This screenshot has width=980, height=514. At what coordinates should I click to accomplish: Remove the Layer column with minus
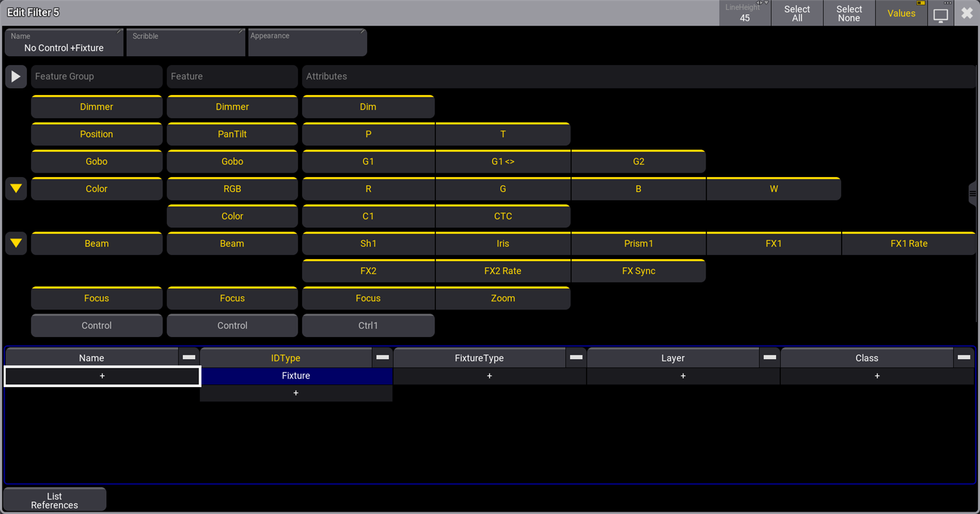point(770,357)
